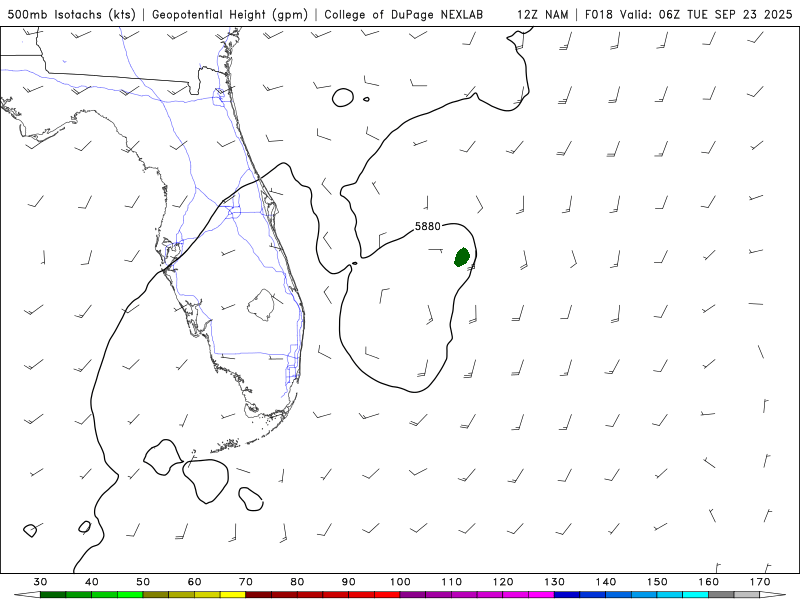The width and height of the screenshot is (800, 600).
Task: Click the '12Z NAM' model run text
Action: [x=542, y=14]
